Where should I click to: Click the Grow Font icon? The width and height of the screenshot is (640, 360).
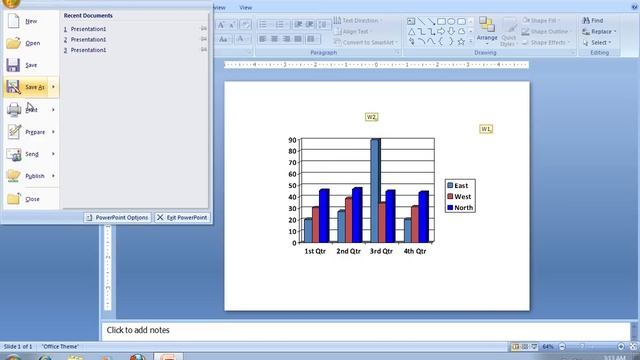click(221, 25)
